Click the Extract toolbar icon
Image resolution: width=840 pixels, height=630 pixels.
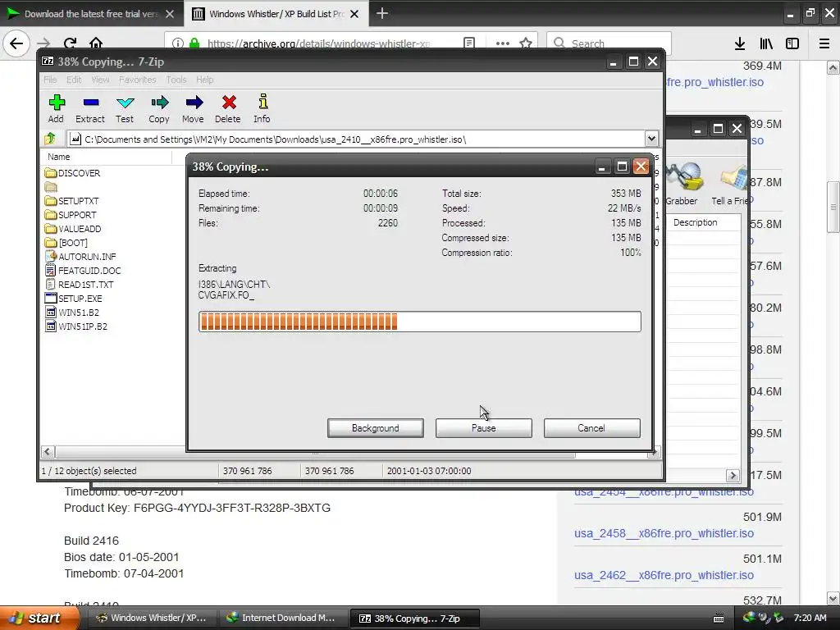point(90,109)
